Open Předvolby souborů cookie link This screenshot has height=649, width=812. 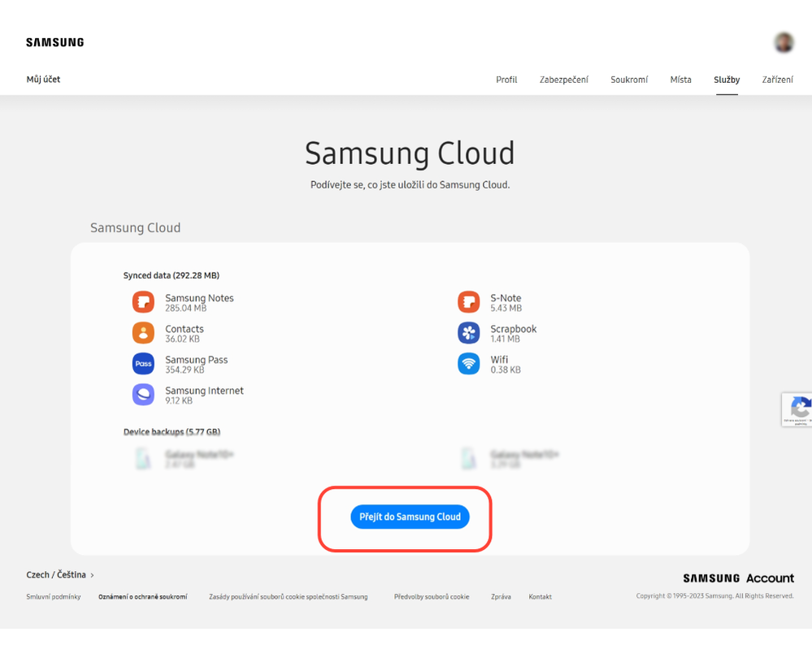(x=432, y=597)
